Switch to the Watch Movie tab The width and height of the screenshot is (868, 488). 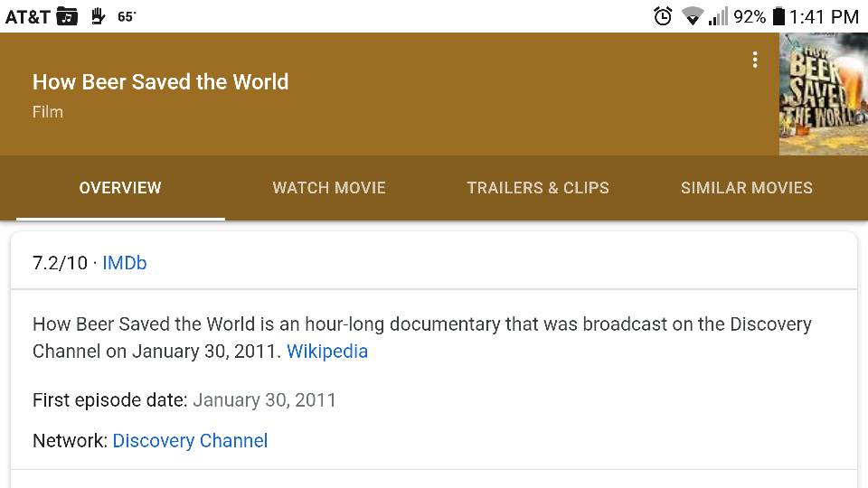(x=329, y=188)
